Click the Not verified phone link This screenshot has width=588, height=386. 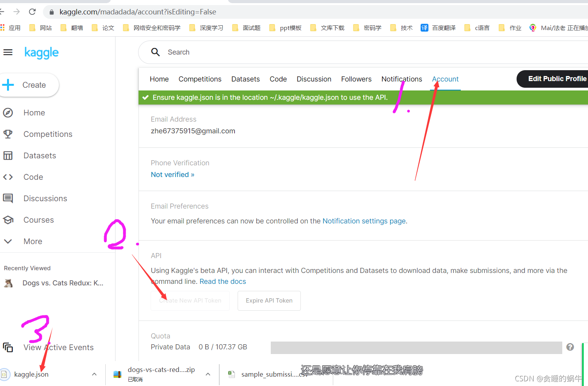click(172, 175)
